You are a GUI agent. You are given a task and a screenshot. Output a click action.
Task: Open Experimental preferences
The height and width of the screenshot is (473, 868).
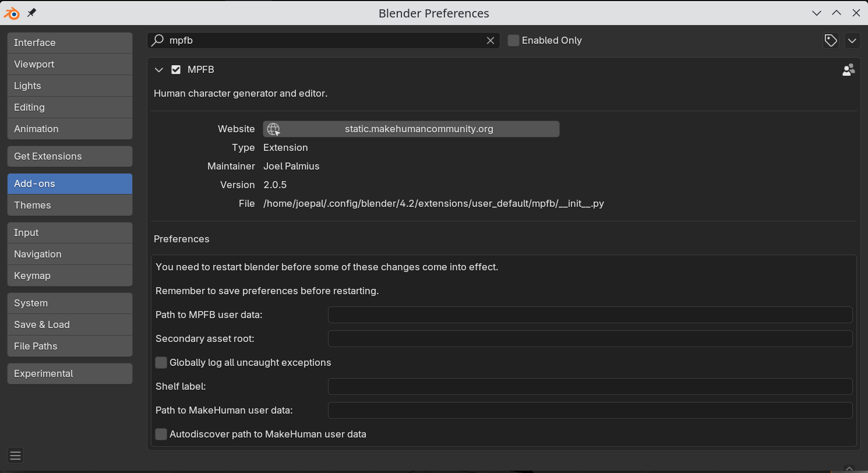click(x=70, y=373)
